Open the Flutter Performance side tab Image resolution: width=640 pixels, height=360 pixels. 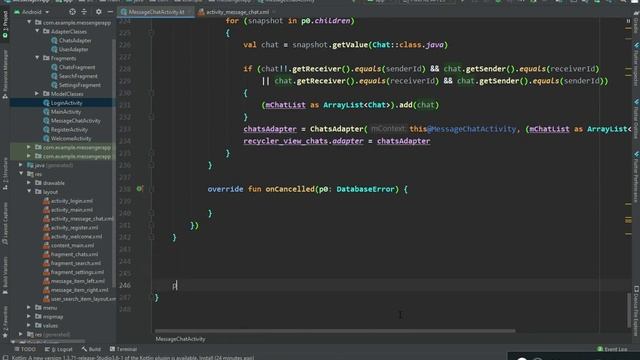tap(636, 176)
